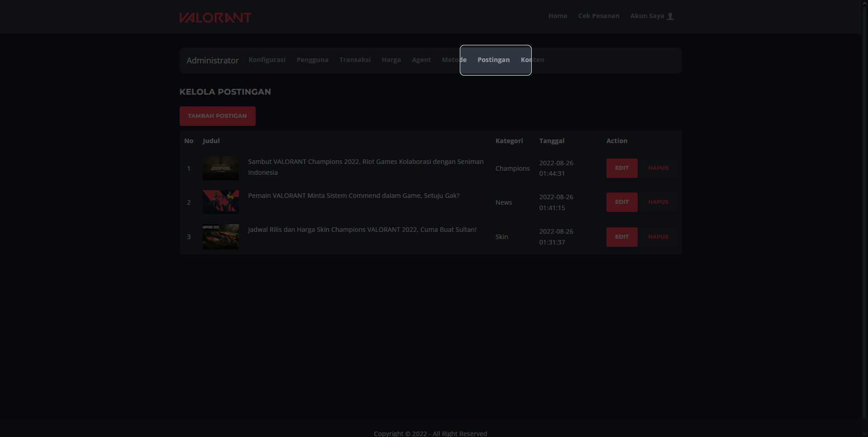Image resolution: width=868 pixels, height=437 pixels.
Task: Click the VALORANT logo
Action: (215, 17)
